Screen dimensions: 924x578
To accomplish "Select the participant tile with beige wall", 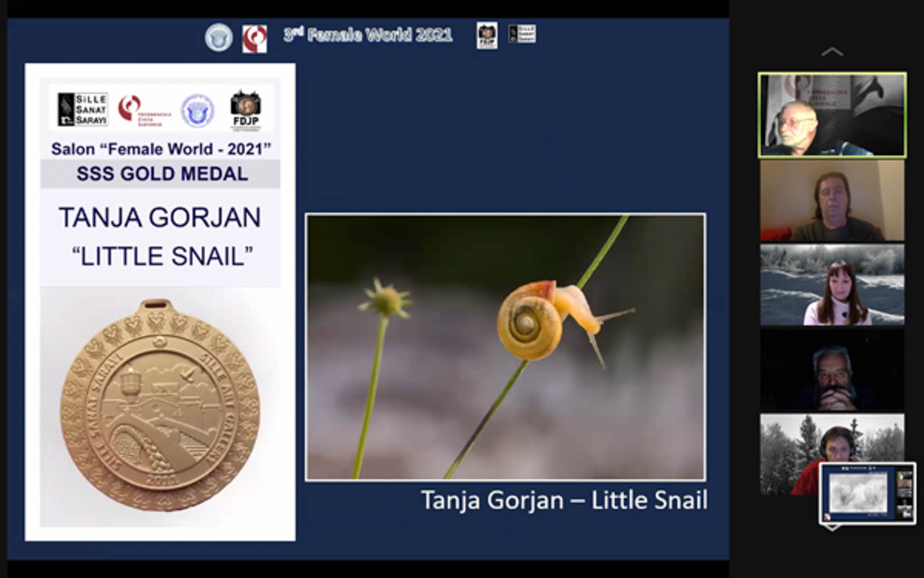I will click(832, 200).
